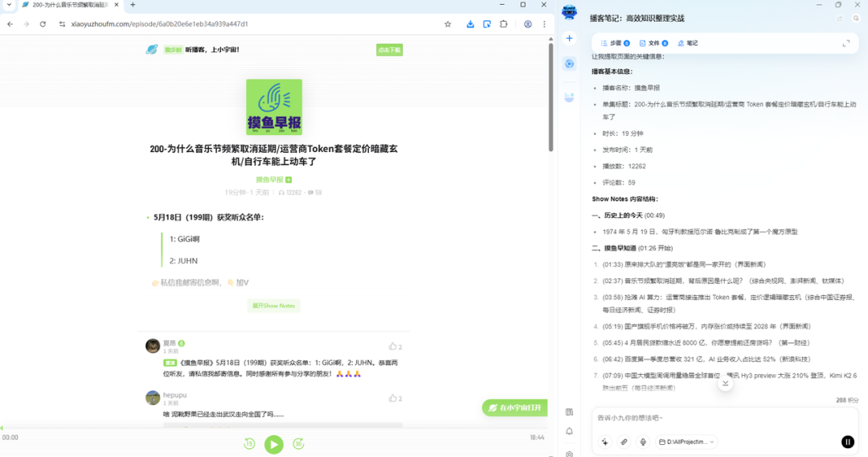Jump to the latest message in chat
Viewport: 868px width, 457px height.
point(725,383)
